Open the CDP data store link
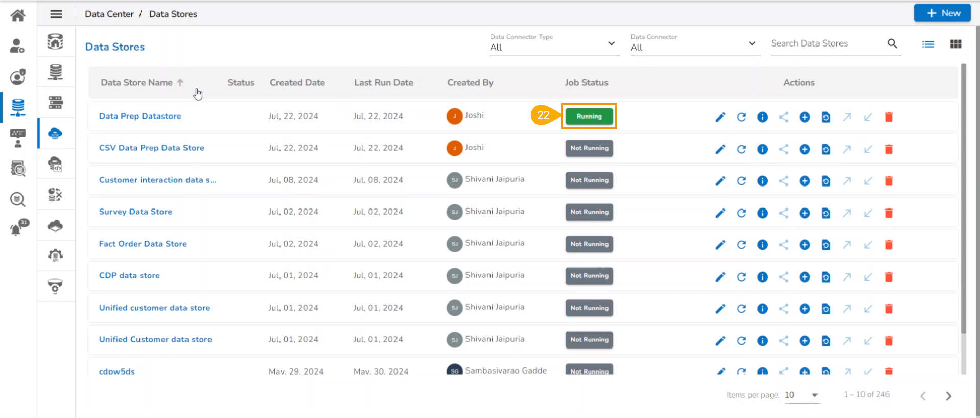Image resolution: width=980 pixels, height=418 pixels. click(129, 275)
